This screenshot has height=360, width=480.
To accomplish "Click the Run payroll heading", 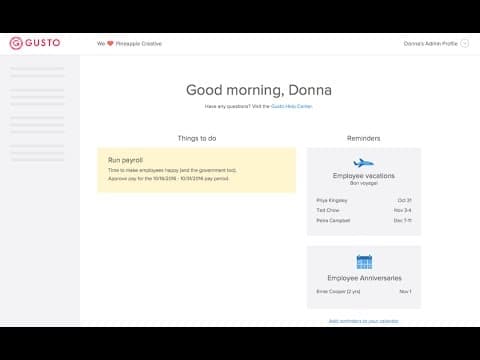I will tap(125, 160).
